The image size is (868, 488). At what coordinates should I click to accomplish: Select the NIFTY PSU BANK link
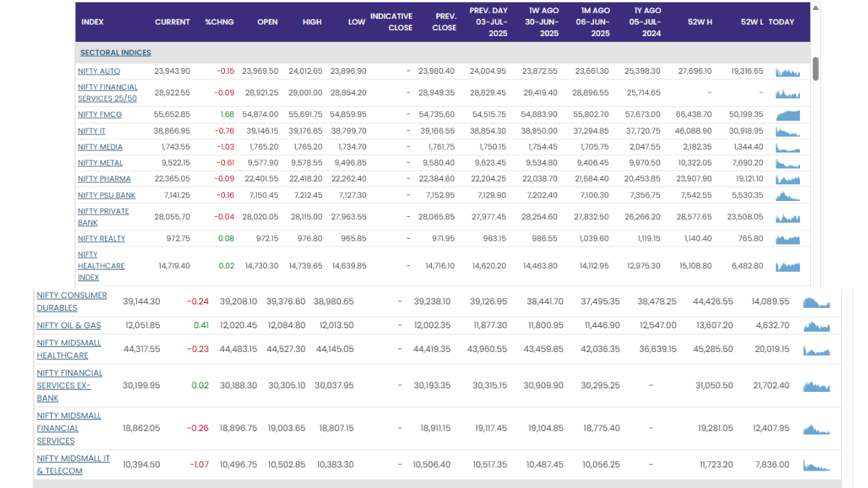click(106, 195)
